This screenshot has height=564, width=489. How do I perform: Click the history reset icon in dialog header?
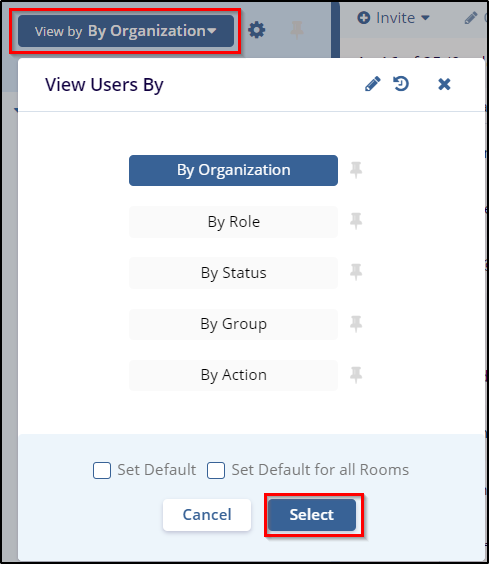[x=401, y=84]
